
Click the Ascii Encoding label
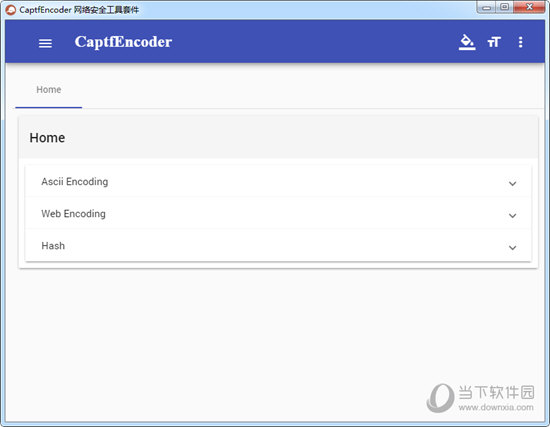click(75, 182)
